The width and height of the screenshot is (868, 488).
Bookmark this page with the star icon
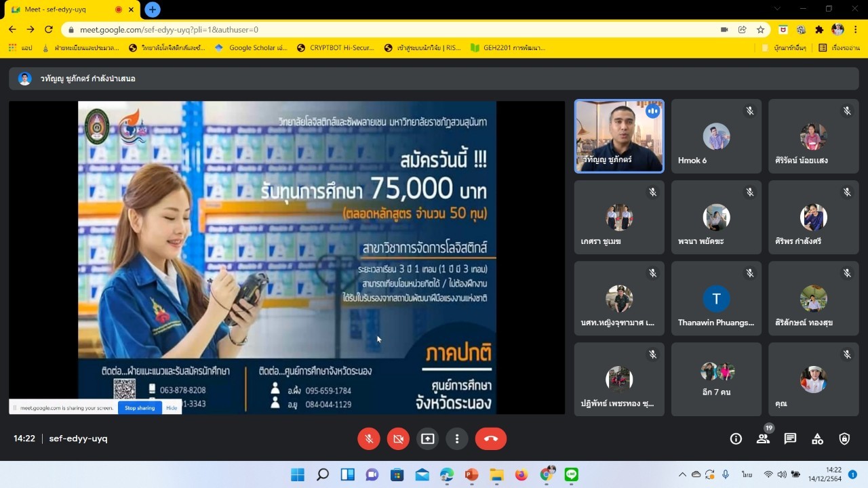coord(761,30)
